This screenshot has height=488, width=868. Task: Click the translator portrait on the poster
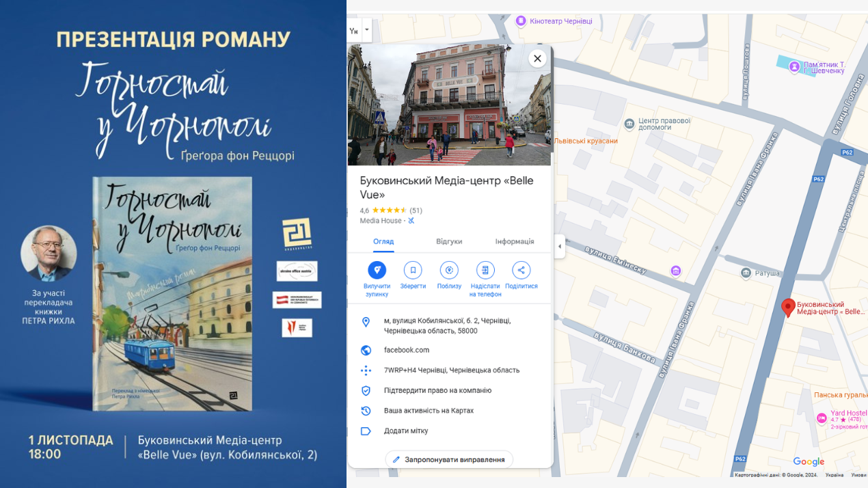[x=49, y=254]
